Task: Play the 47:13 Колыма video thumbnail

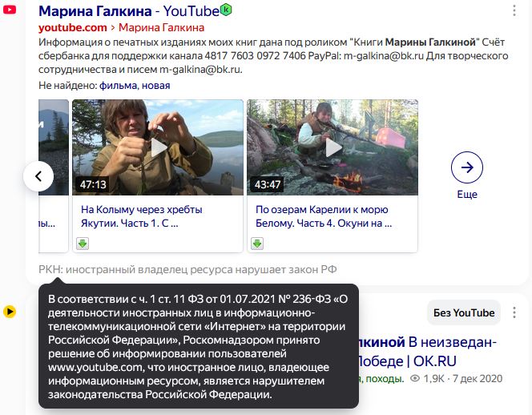Action: (x=158, y=147)
